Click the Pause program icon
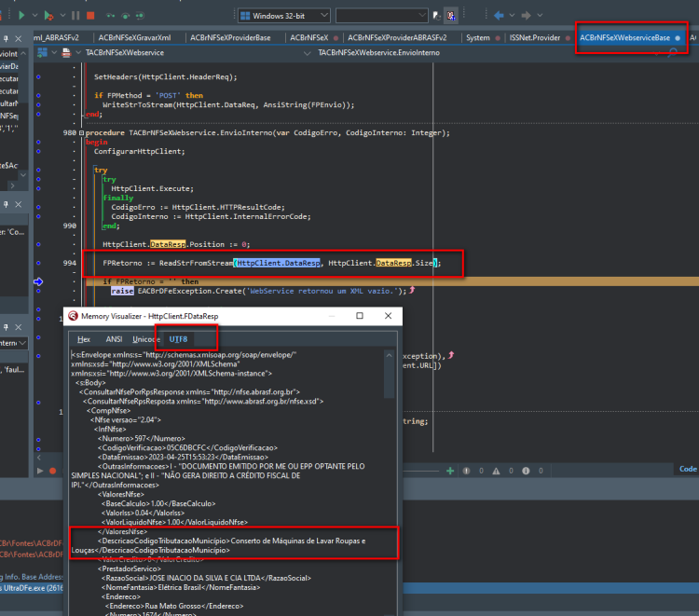The image size is (699, 616). click(75, 16)
